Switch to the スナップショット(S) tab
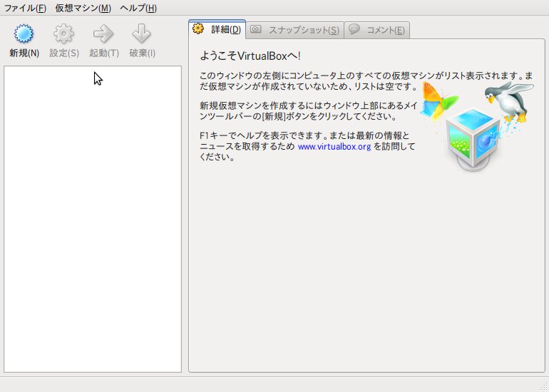 coord(295,30)
